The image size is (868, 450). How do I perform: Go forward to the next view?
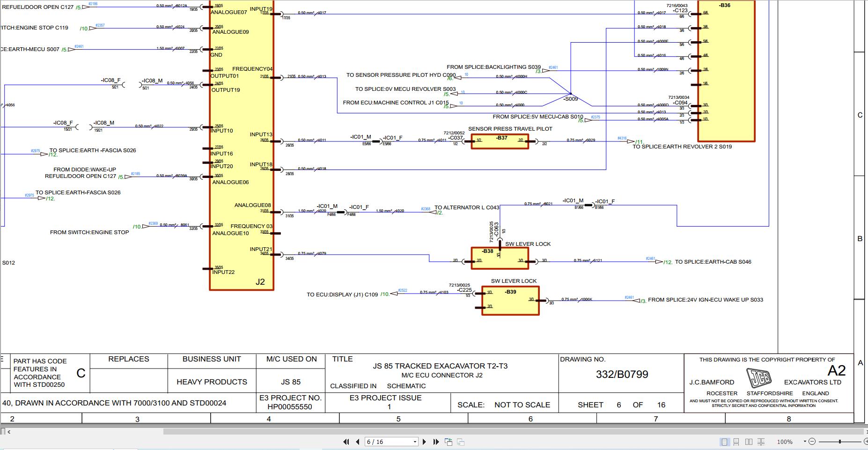click(x=461, y=442)
